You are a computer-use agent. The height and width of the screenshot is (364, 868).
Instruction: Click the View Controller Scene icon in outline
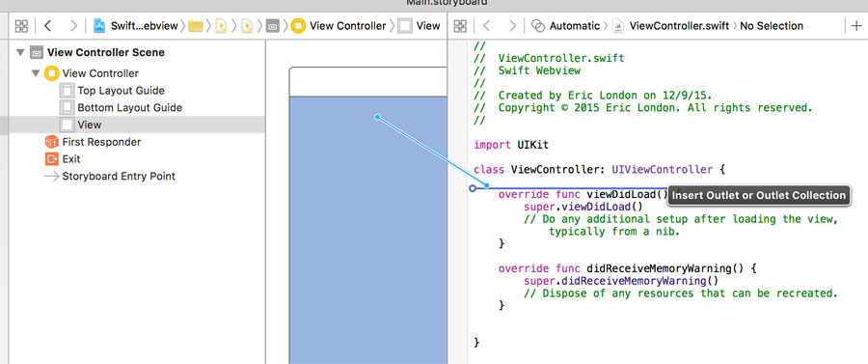tap(36, 53)
